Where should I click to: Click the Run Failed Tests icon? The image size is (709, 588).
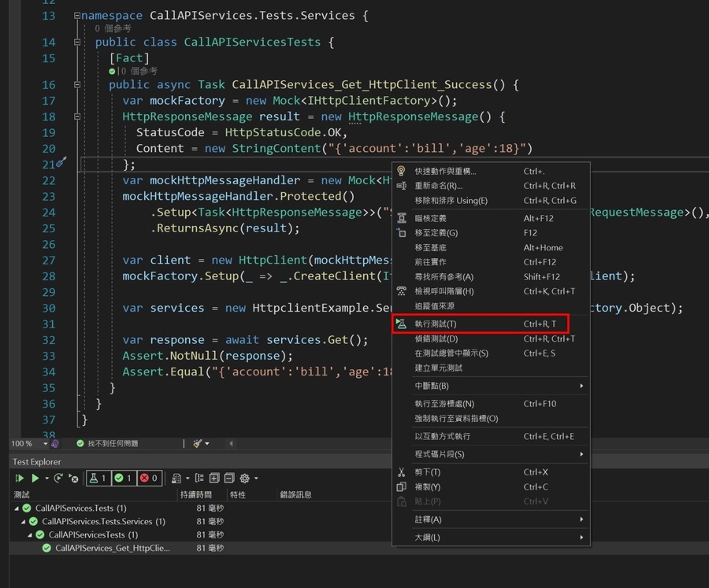(73, 478)
